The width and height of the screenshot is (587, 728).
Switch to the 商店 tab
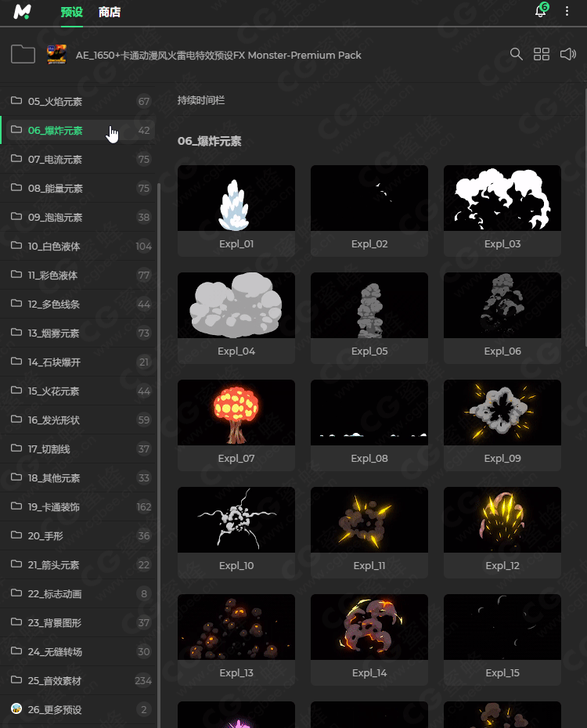(110, 12)
